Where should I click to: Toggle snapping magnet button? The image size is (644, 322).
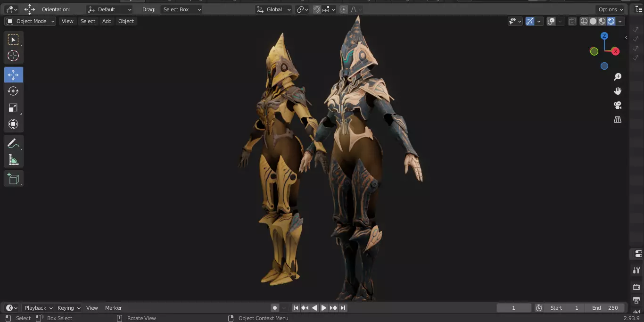(x=317, y=9)
